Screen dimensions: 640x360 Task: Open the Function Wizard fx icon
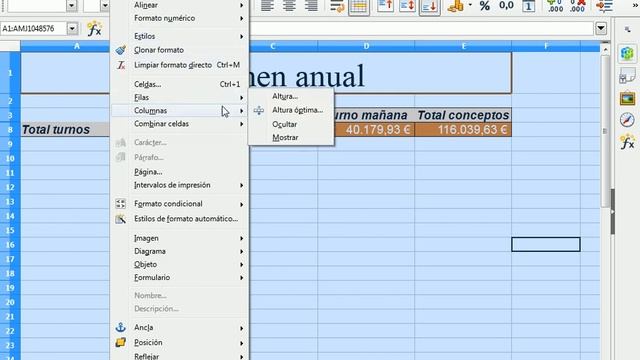94,29
